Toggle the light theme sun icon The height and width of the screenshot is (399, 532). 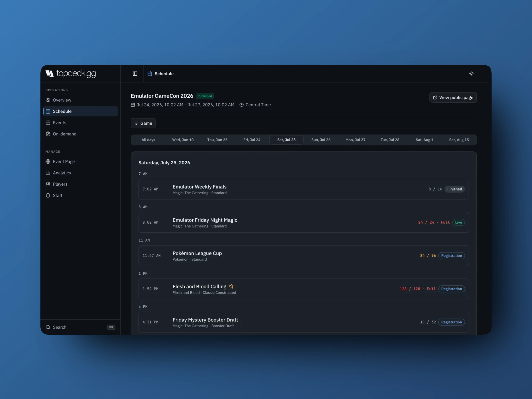click(x=471, y=74)
